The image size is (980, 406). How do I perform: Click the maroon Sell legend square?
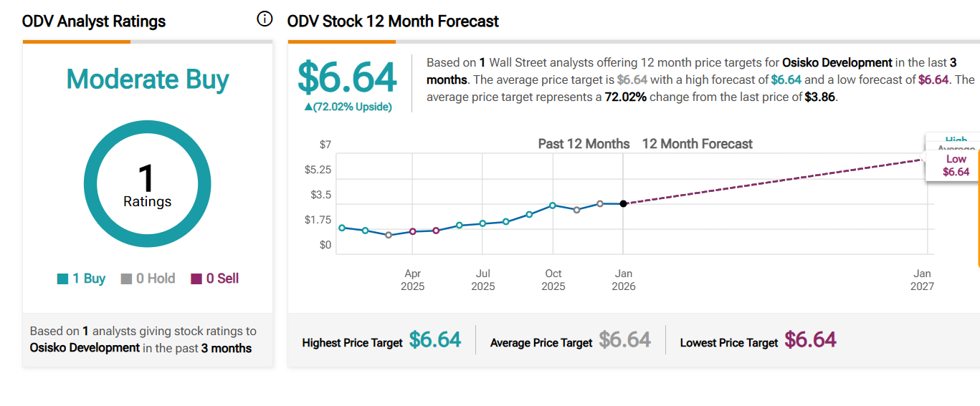coord(196,279)
